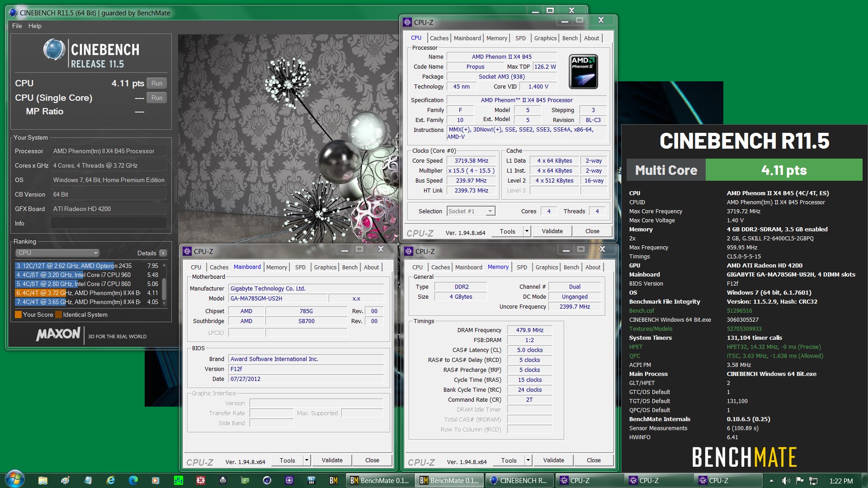Open the SPD tab in the top CPU-Z window
Viewport: 868px width, 488px height.
tap(520, 38)
